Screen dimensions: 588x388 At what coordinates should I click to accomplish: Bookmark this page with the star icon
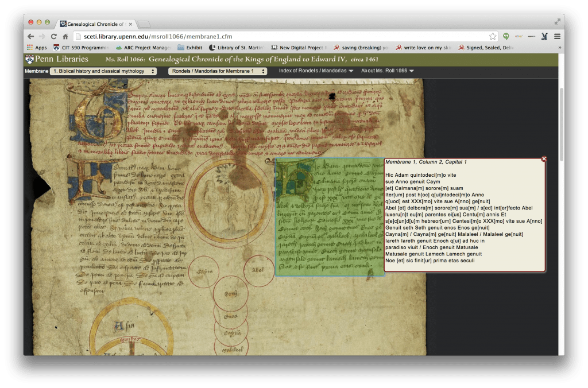tap(493, 36)
